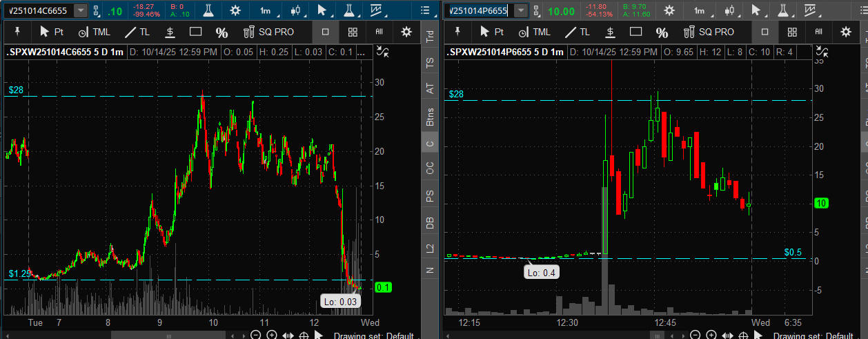Toggle the All drawings mode on right toolbar
This screenshot has height=339, width=868.
click(818, 32)
